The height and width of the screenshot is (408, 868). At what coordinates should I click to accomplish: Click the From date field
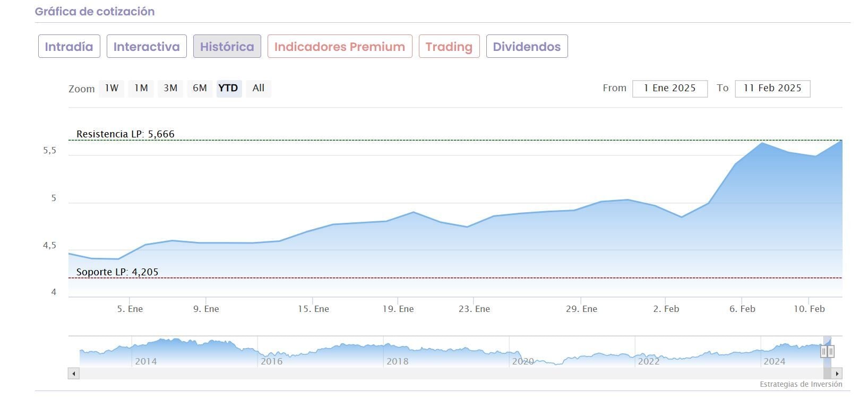[670, 88]
